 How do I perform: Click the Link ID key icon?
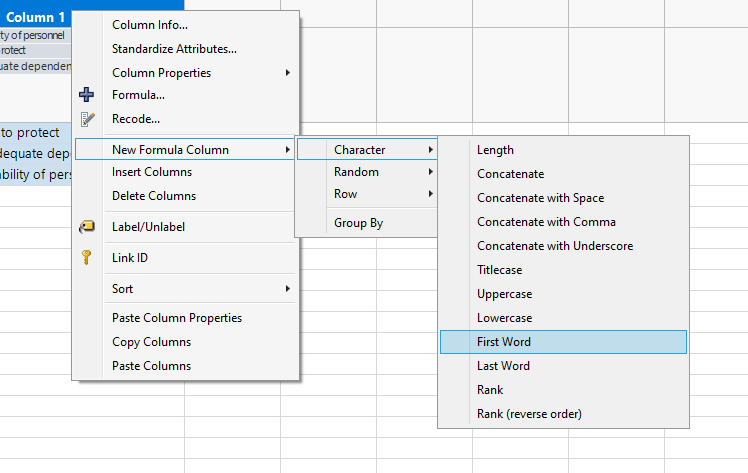tap(86, 257)
